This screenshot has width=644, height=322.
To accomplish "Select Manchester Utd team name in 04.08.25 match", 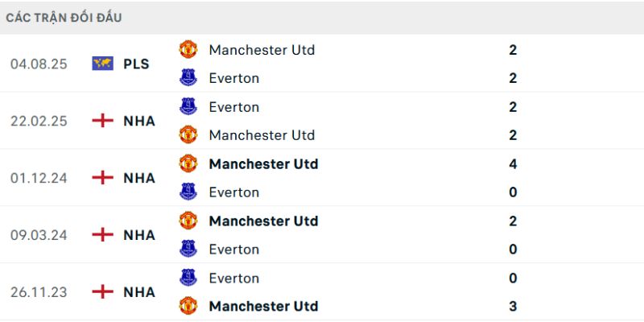I will [262, 50].
